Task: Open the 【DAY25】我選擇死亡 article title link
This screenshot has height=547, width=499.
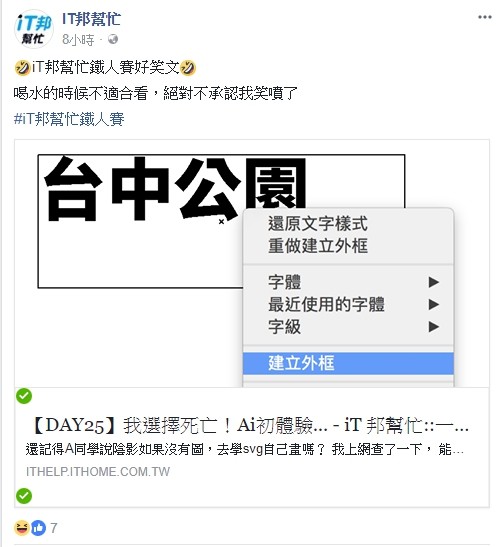Action: point(249,426)
